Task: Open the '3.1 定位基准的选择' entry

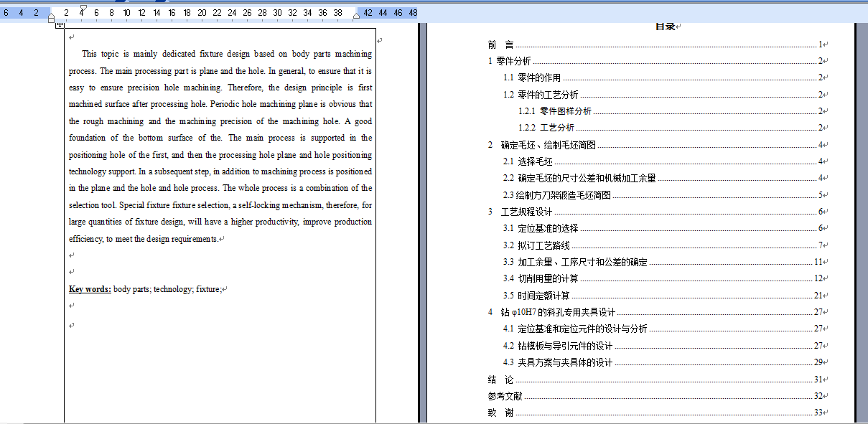Action: (x=663, y=228)
